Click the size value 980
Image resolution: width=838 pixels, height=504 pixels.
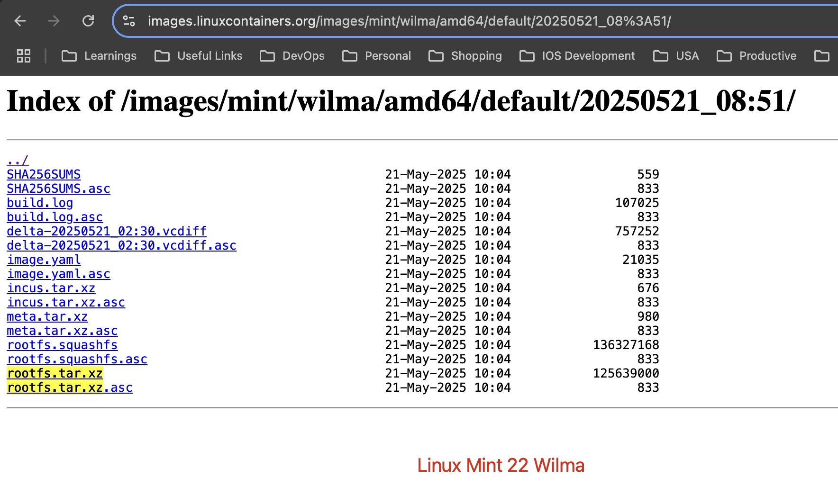tap(648, 316)
